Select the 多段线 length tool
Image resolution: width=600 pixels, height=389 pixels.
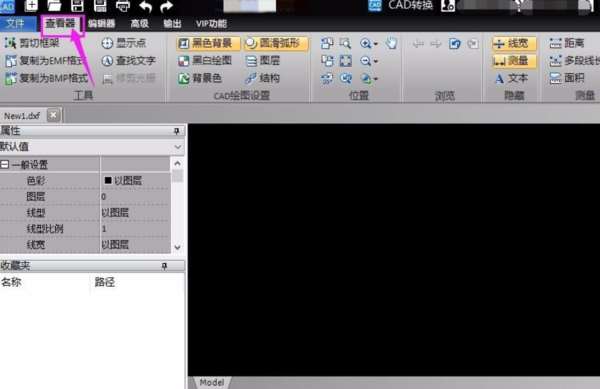[x=574, y=61]
